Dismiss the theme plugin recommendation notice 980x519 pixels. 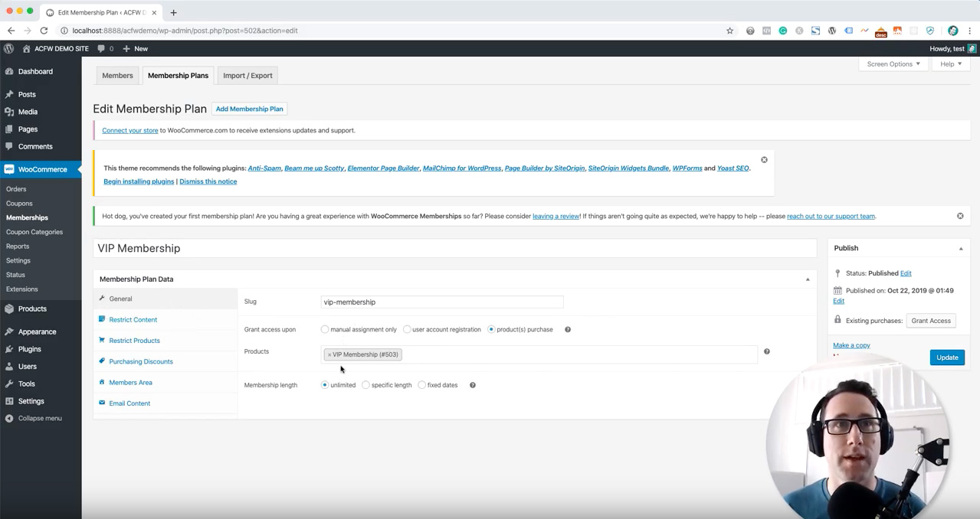(764, 160)
